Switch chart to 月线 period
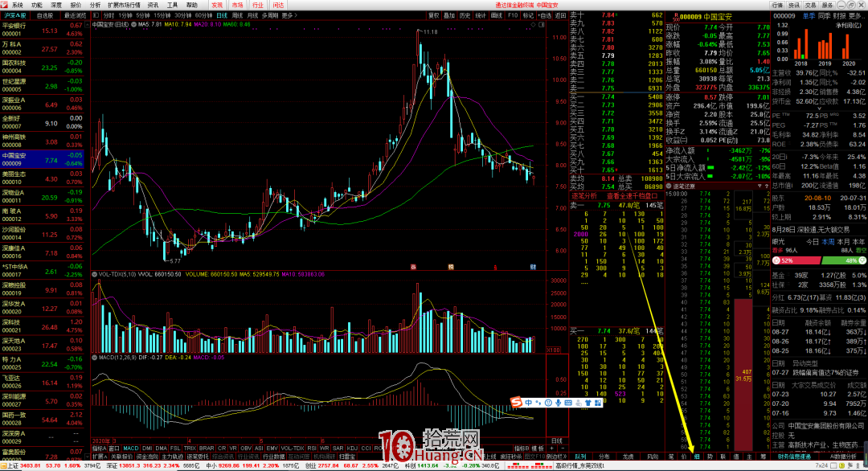 [252, 15]
